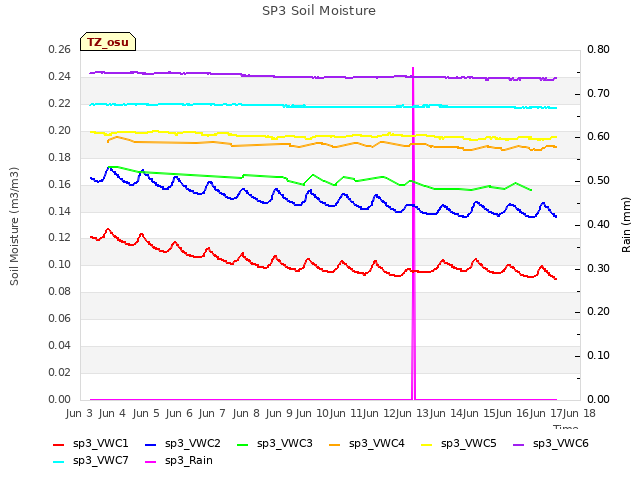Select sp3_VWC7 legend entry
The image size is (640, 480).
coord(91,461)
